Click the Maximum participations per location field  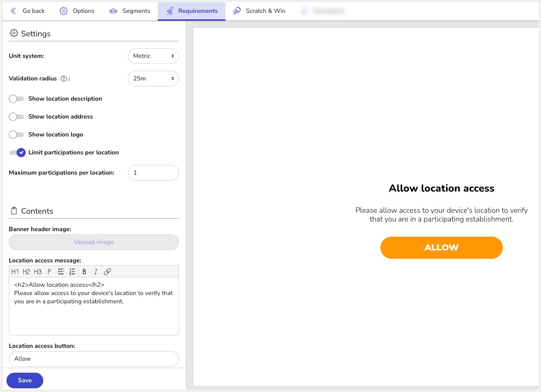click(153, 173)
